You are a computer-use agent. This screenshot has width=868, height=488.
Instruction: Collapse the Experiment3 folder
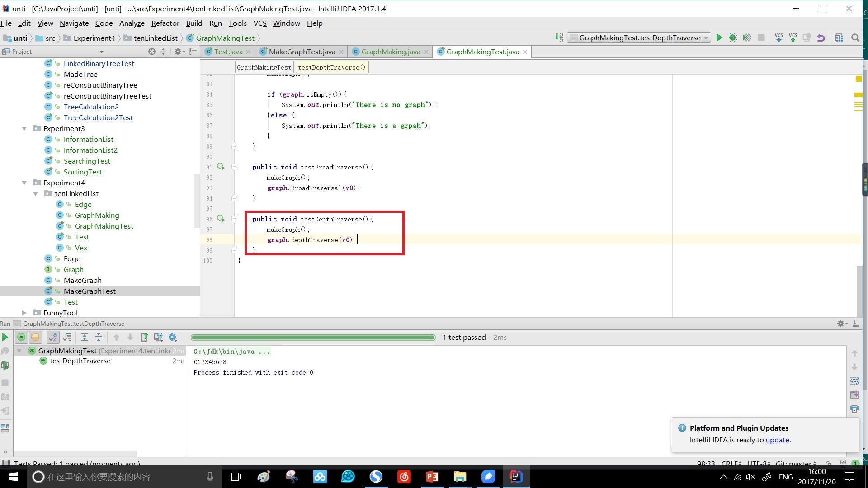click(24, 128)
